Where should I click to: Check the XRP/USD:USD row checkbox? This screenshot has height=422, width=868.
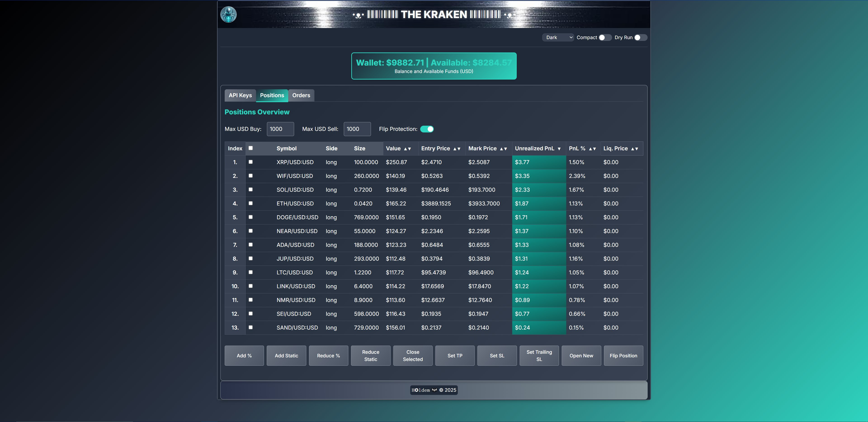(251, 162)
